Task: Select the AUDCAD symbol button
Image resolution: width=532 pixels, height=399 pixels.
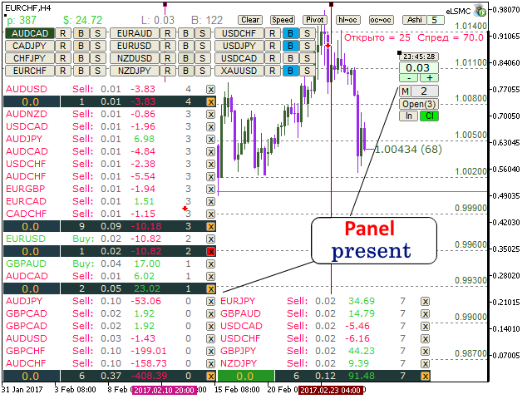Action: coord(30,33)
